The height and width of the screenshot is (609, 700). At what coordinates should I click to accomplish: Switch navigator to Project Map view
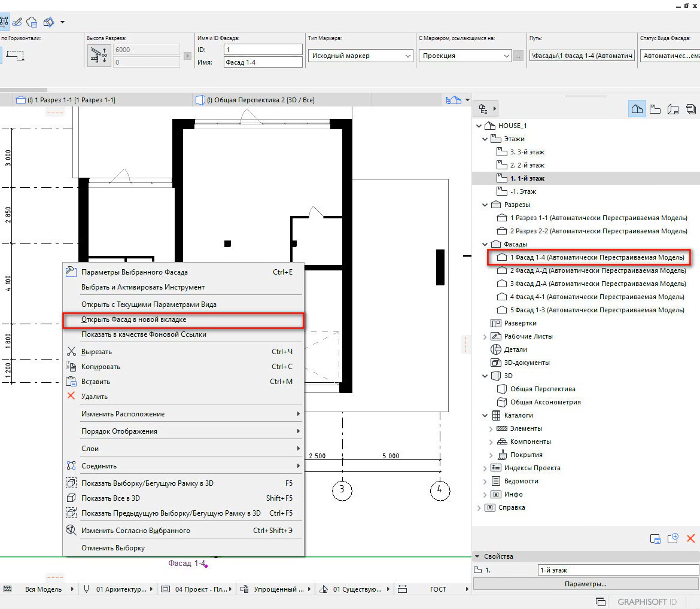pos(637,109)
